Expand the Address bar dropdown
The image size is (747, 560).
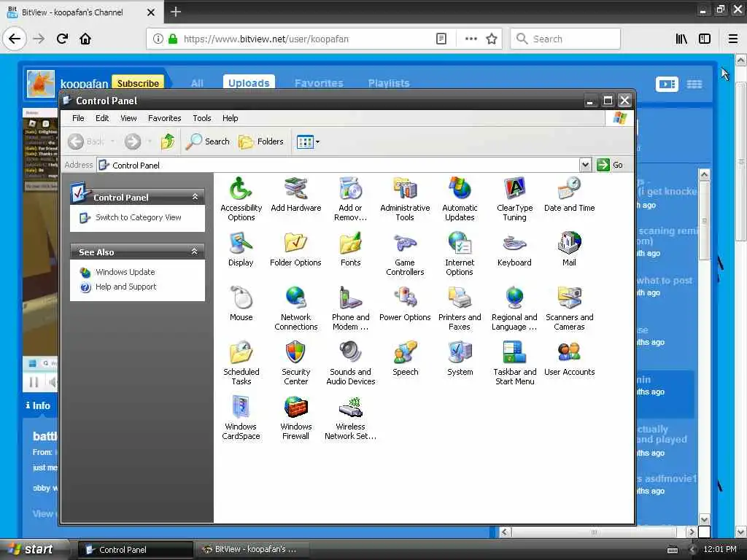(x=585, y=165)
